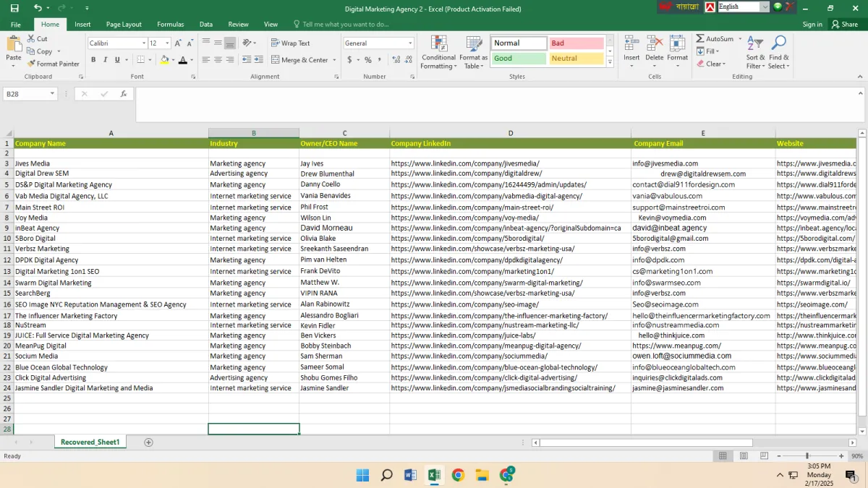Switch to Page Layout view in status bar

click(742, 456)
